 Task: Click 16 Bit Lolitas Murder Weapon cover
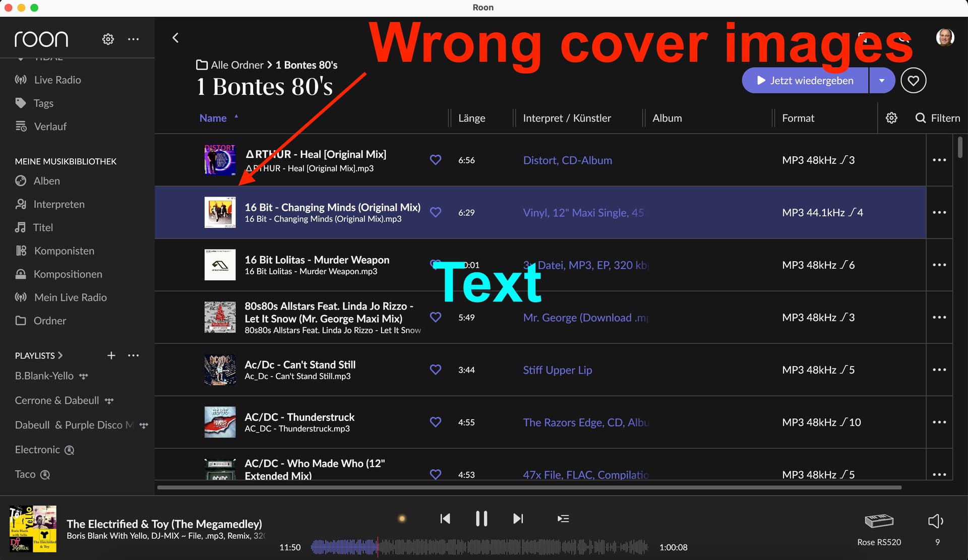pyautogui.click(x=220, y=265)
